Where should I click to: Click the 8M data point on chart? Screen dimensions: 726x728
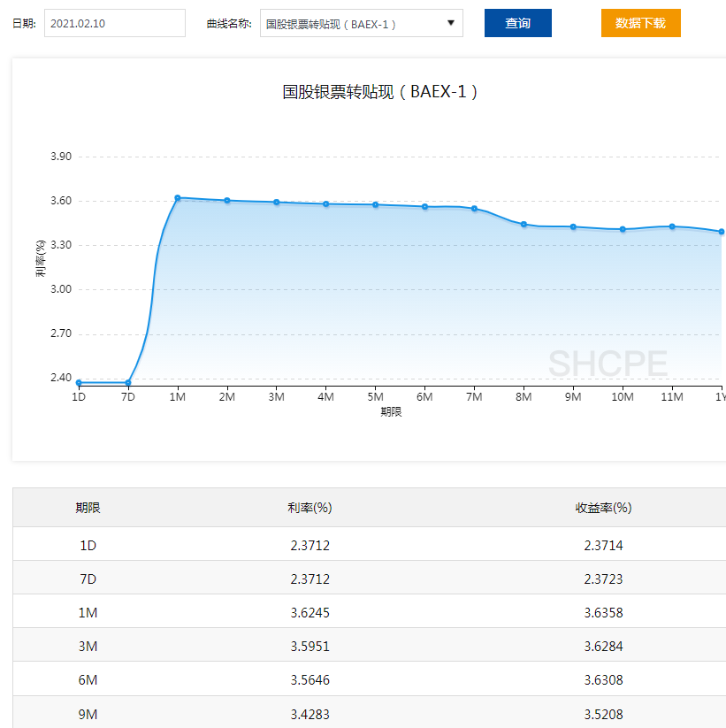[x=523, y=225]
